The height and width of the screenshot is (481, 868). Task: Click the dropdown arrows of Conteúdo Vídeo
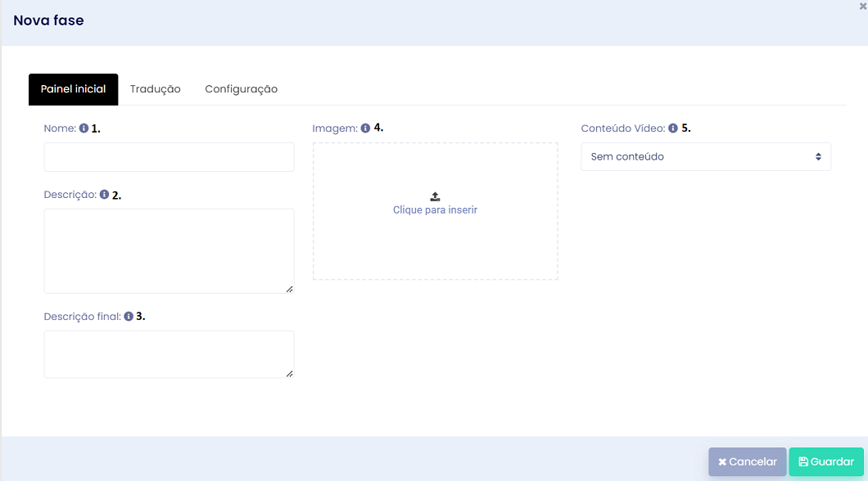tap(818, 157)
